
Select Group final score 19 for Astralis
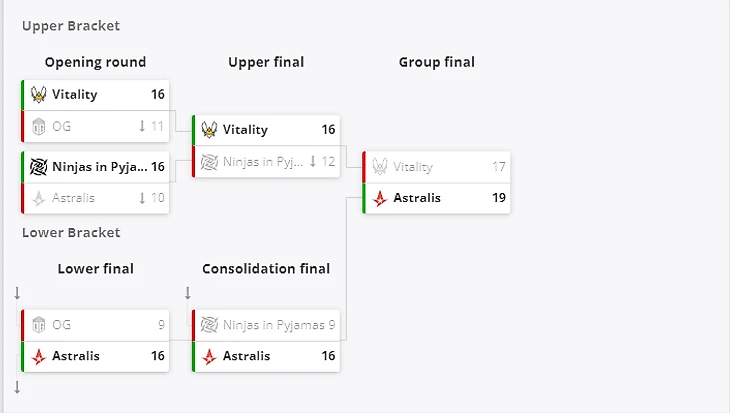point(499,198)
